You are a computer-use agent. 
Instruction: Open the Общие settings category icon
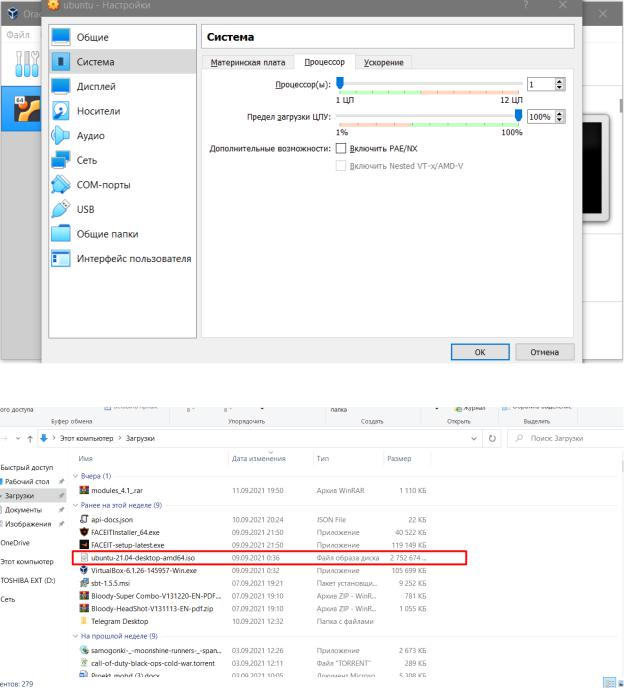tap(61, 37)
